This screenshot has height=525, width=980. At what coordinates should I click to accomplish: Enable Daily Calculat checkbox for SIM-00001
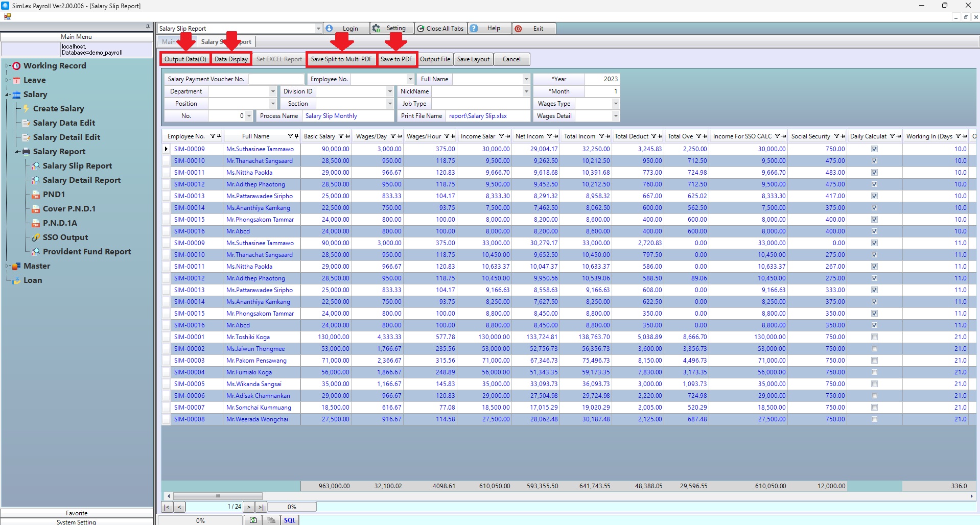(x=874, y=337)
